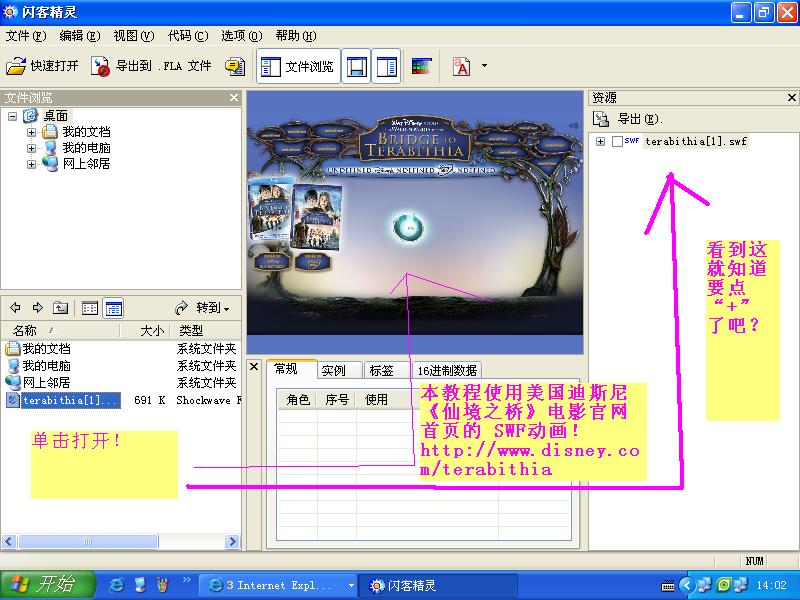Image resolution: width=800 pixels, height=600 pixels.
Task: Click Export to FLA file (导出到 .FLA 文件)
Action: point(151,66)
